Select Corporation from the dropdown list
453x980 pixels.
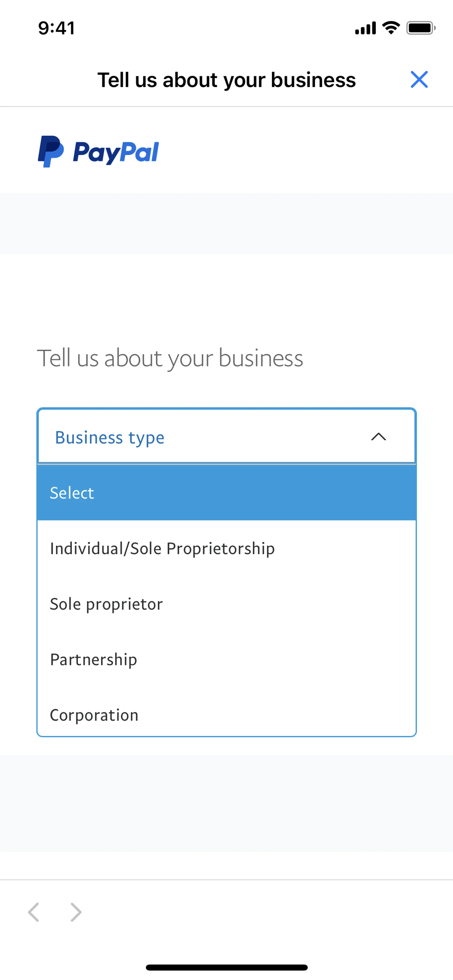[94, 715]
